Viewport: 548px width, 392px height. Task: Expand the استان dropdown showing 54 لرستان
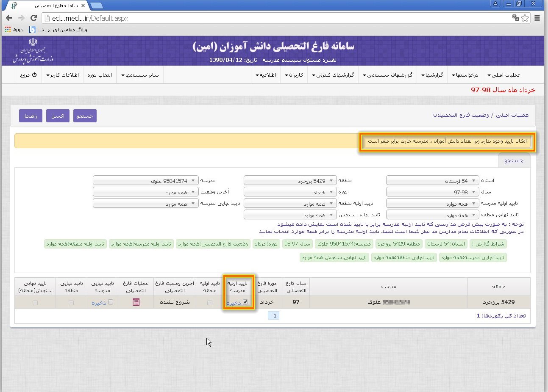pos(432,181)
